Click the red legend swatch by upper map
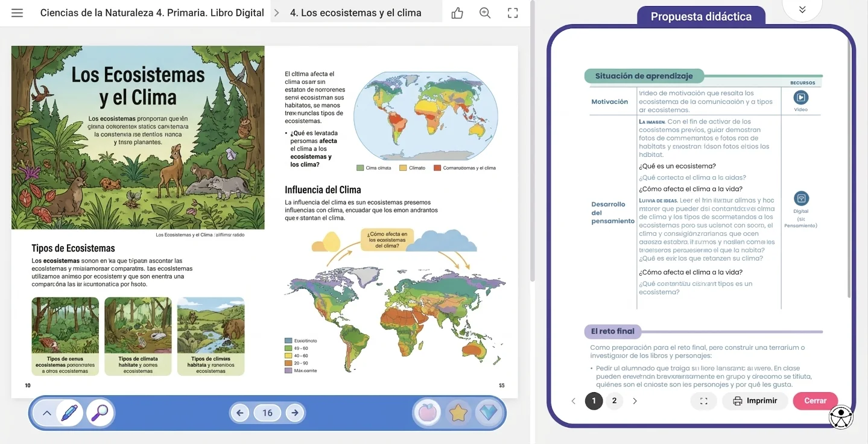This screenshot has height=444, width=868. click(x=437, y=168)
